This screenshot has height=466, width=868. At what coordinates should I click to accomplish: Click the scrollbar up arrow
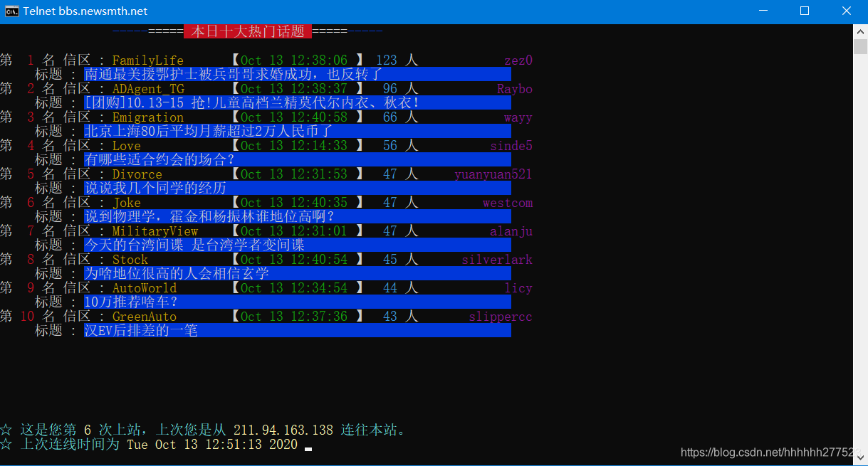coord(860,31)
